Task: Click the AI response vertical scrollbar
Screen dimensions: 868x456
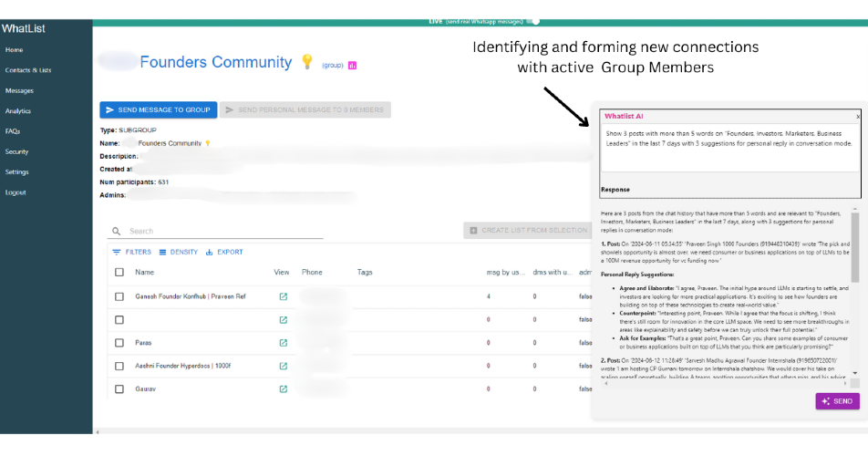Action: coord(855,247)
